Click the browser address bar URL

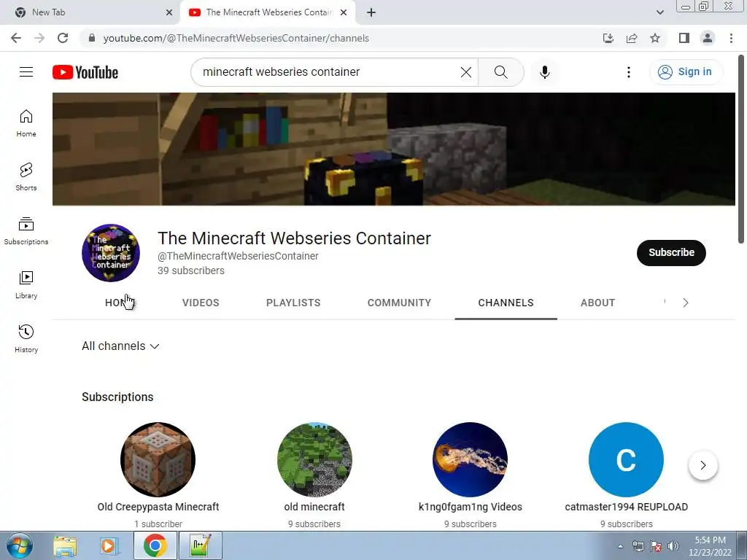pos(236,38)
